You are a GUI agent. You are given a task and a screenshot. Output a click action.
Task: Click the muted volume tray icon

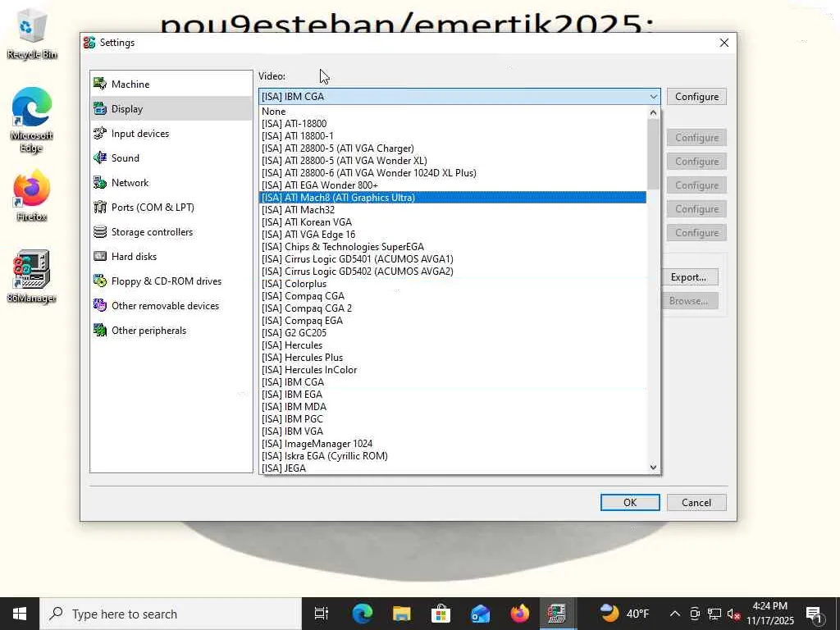coord(734,614)
